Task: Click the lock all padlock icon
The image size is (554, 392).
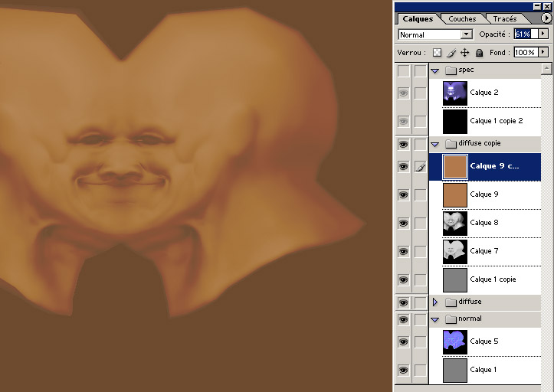Action: click(479, 53)
